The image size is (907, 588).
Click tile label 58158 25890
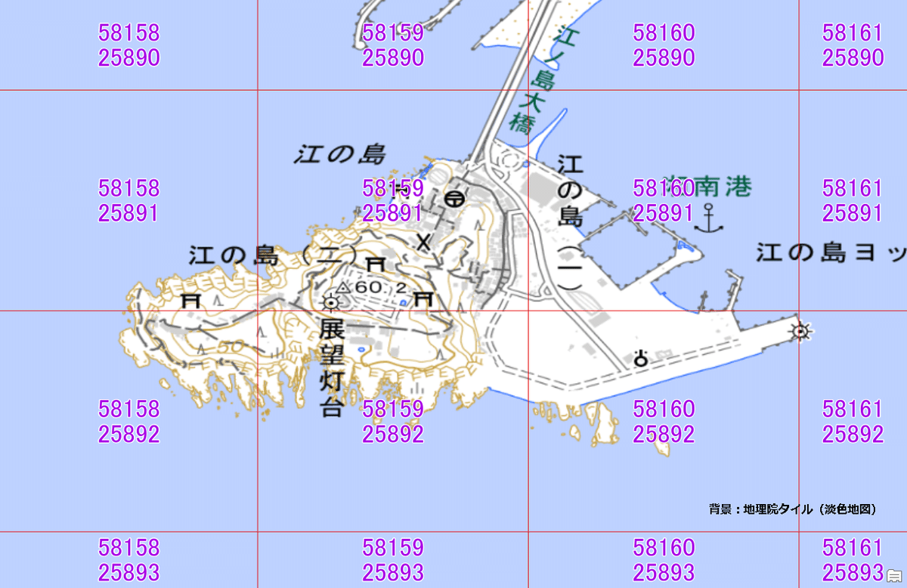coord(129,45)
